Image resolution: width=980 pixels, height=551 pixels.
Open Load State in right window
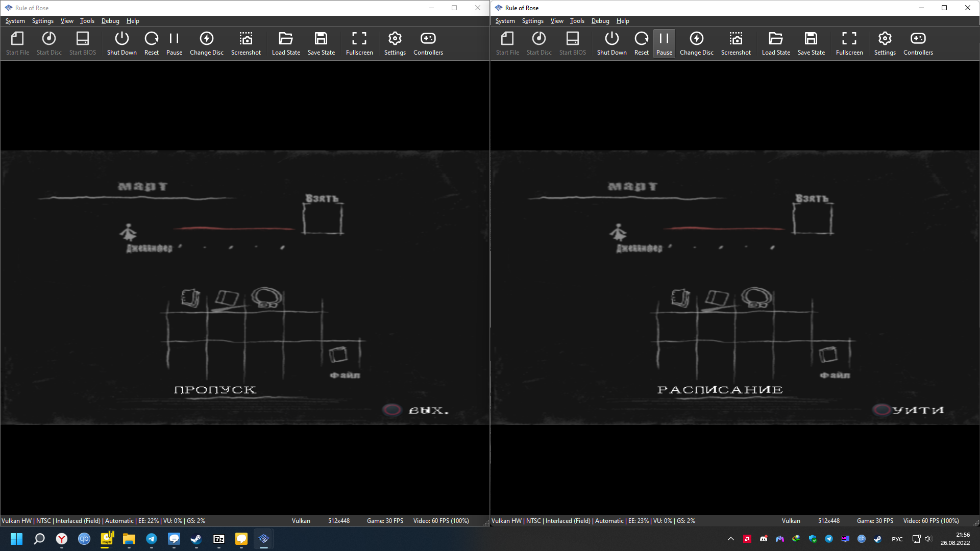[776, 43]
